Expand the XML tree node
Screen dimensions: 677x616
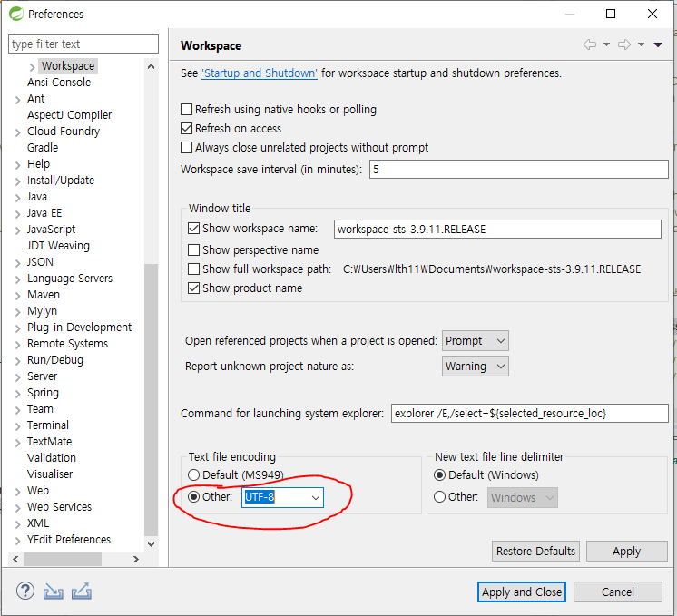pos(18,524)
